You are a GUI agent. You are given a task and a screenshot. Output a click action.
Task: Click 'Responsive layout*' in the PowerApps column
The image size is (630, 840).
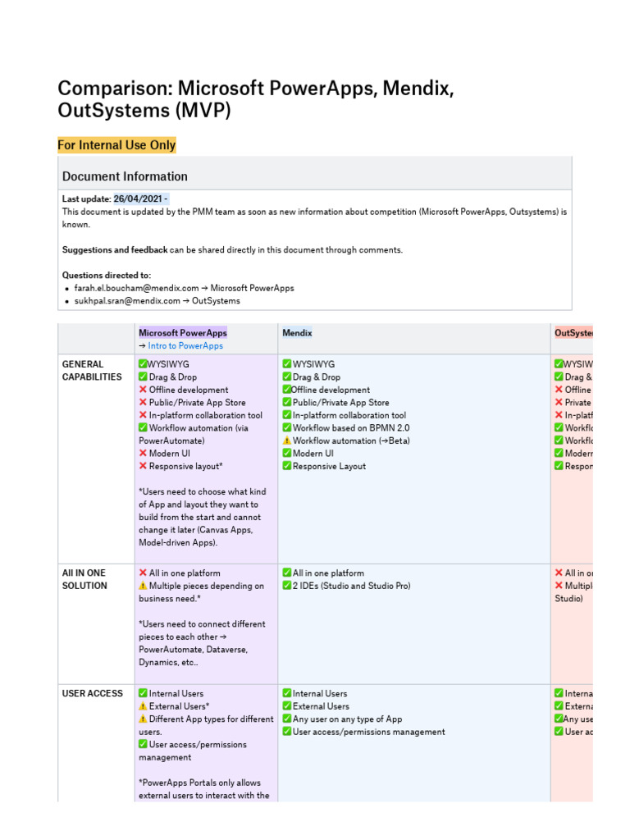(186, 467)
